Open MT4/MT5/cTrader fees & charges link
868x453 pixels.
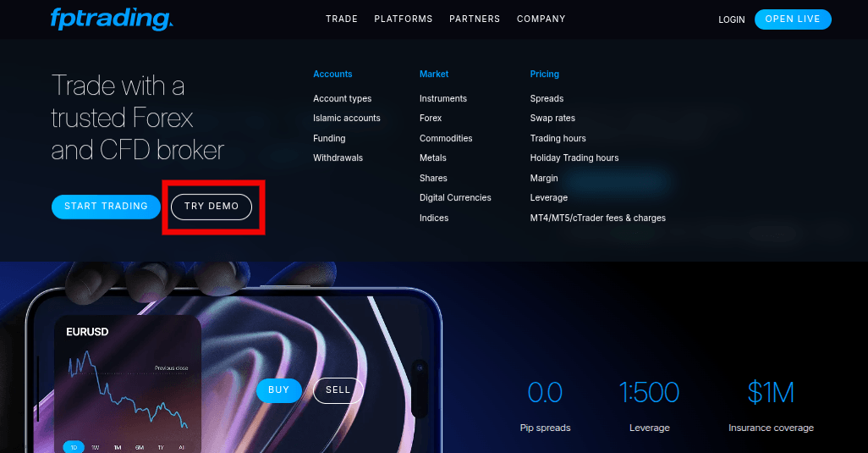tap(598, 218)
